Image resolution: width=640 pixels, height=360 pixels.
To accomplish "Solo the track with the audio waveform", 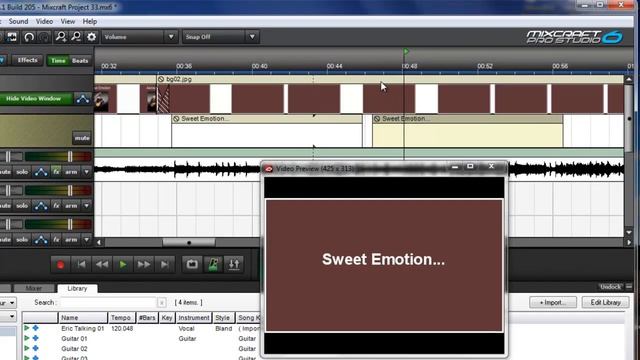I will click(x=22, y=172).
